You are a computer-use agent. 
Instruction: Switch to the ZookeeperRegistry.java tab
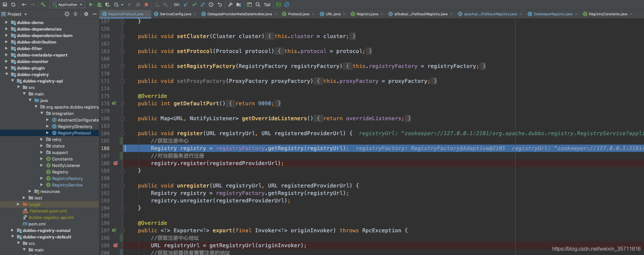[553, 14]
